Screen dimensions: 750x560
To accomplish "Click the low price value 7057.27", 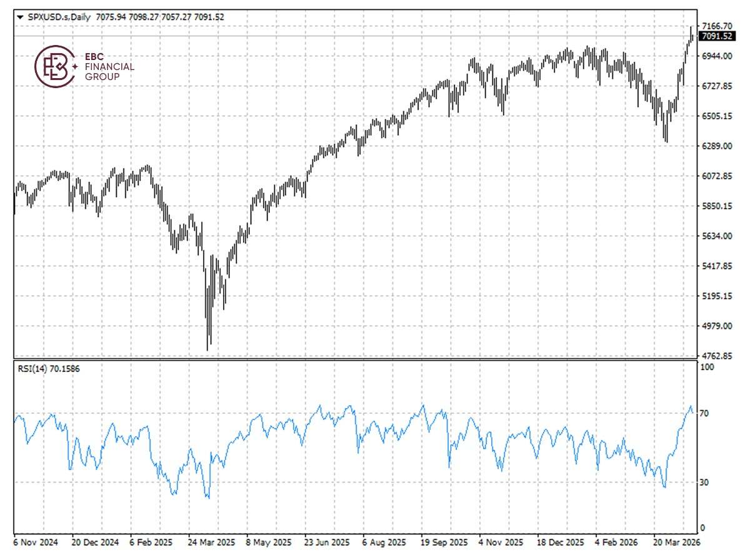I will click(x=176, y=17).
